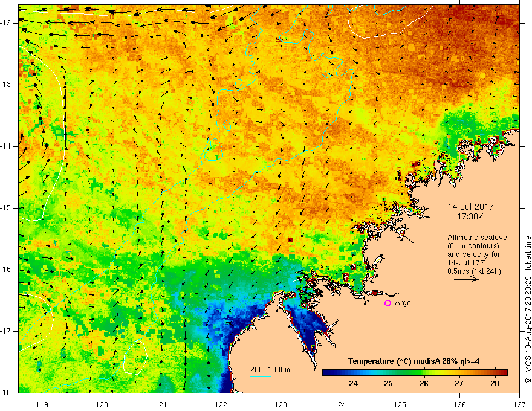The image size is (532, 411).
Task: Click the cyan bathymetry legend line sample
Action: click(261, 376)
